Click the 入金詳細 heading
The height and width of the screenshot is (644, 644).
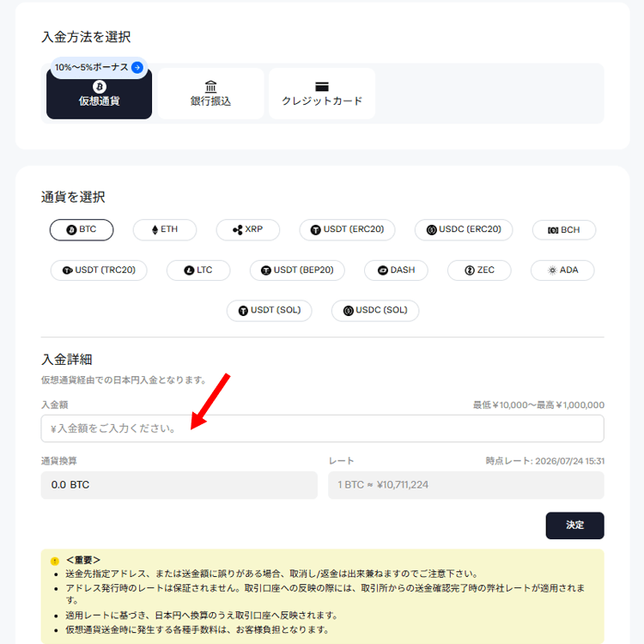[66, 360]
